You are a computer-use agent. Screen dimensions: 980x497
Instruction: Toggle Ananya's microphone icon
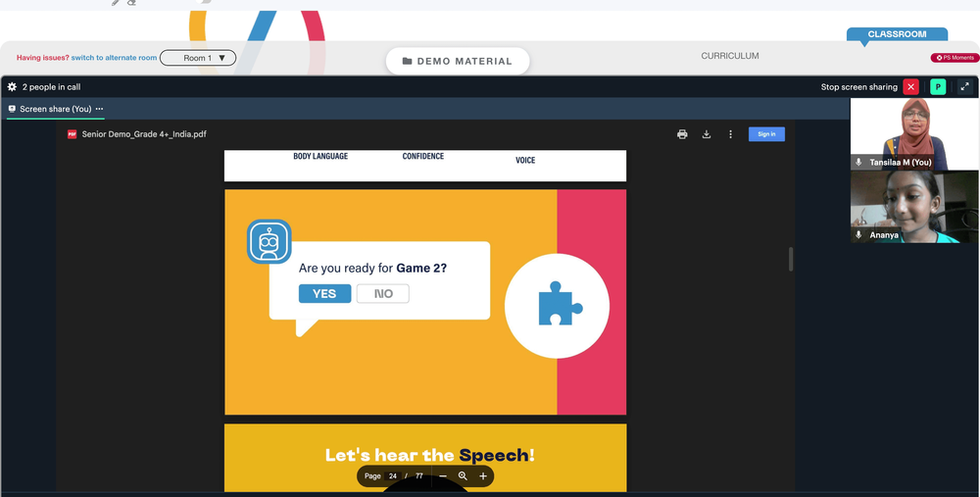click(x=858, y=235)
